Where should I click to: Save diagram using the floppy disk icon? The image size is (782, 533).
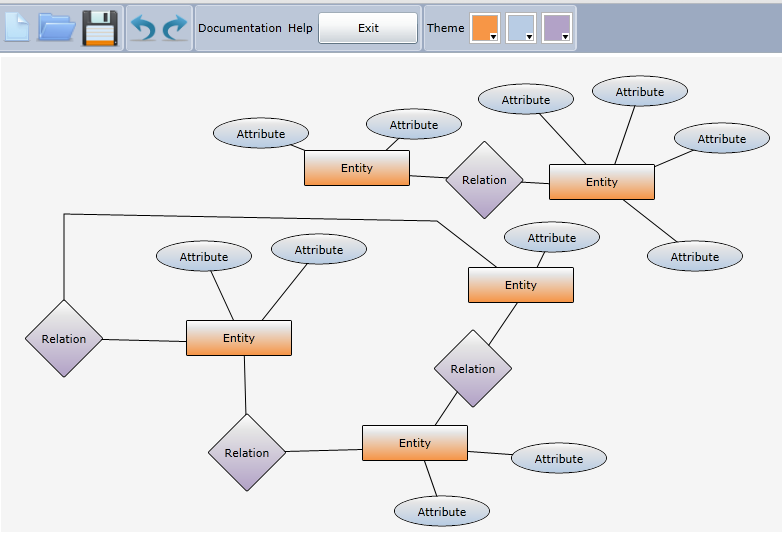tap(100, 27)
